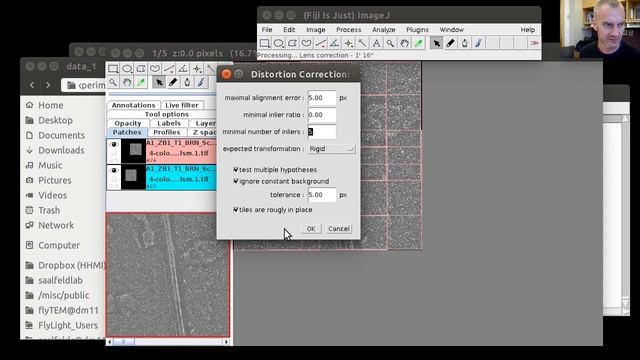
Task: Hide the pink highlighted patch via eye icon
Action: 114,144
